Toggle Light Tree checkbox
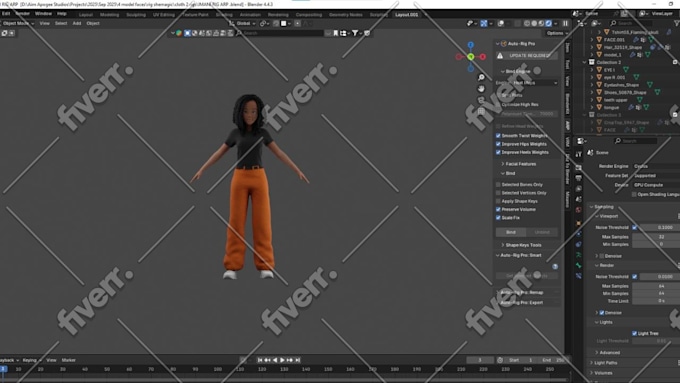This screenshot has width=680, height=383. 634,334
